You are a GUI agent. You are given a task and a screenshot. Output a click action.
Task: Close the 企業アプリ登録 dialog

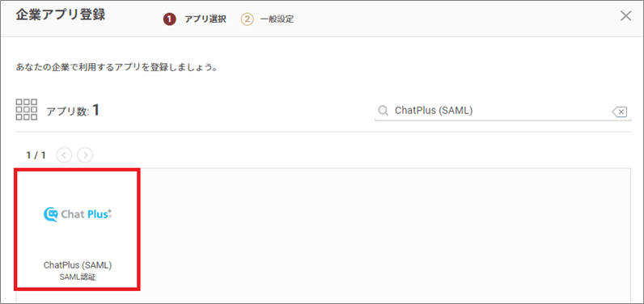[x=625, y=16]
